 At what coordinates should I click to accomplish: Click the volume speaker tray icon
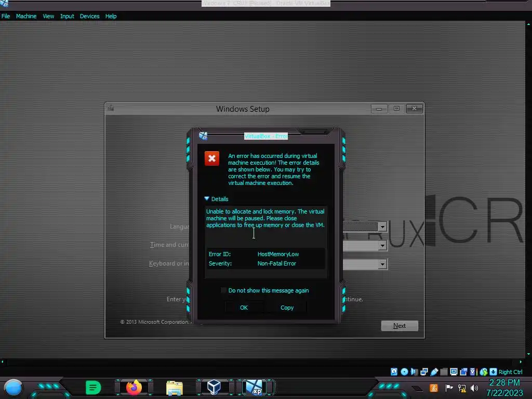474,388
